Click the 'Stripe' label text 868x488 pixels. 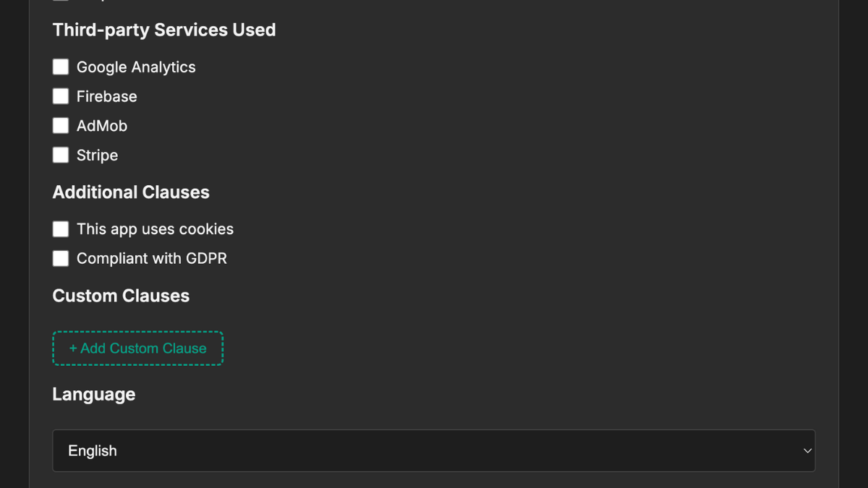pos(97,155)
